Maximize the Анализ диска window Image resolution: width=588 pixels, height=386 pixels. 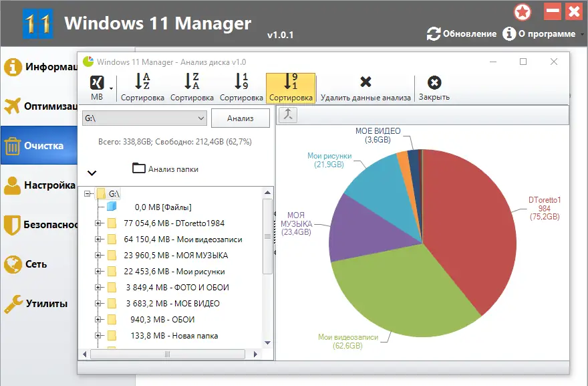click(523, 62)
